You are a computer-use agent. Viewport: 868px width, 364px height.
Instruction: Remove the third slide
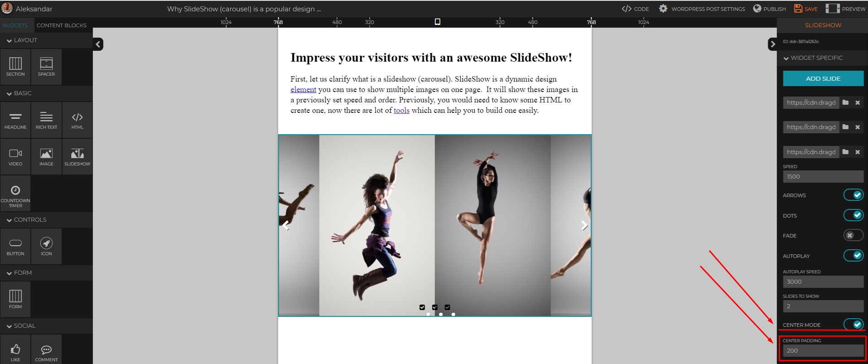pos(858,152)
